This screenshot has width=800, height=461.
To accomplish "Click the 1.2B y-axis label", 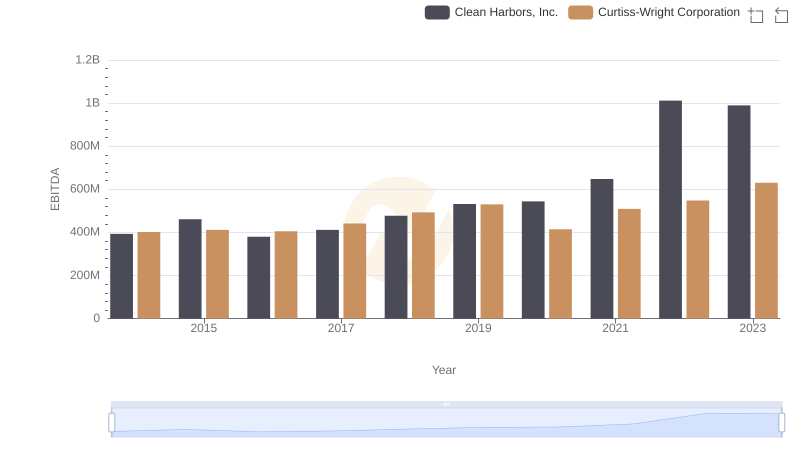I will pos(88,60).
